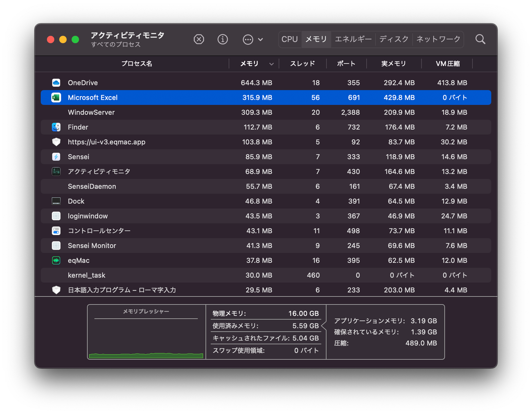This screenshot has width=532, height=414.
Task: Open process info with the i icon
Action: (x=223, y=39)
